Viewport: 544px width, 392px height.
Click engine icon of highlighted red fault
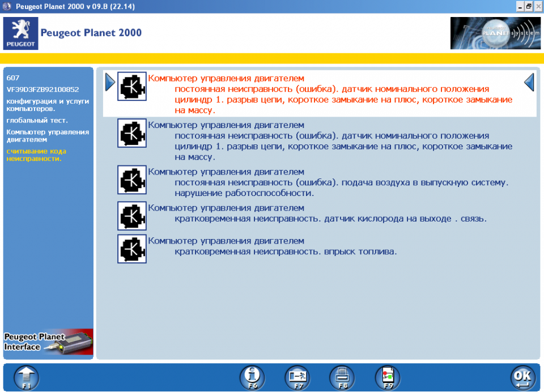click(132, 86)
